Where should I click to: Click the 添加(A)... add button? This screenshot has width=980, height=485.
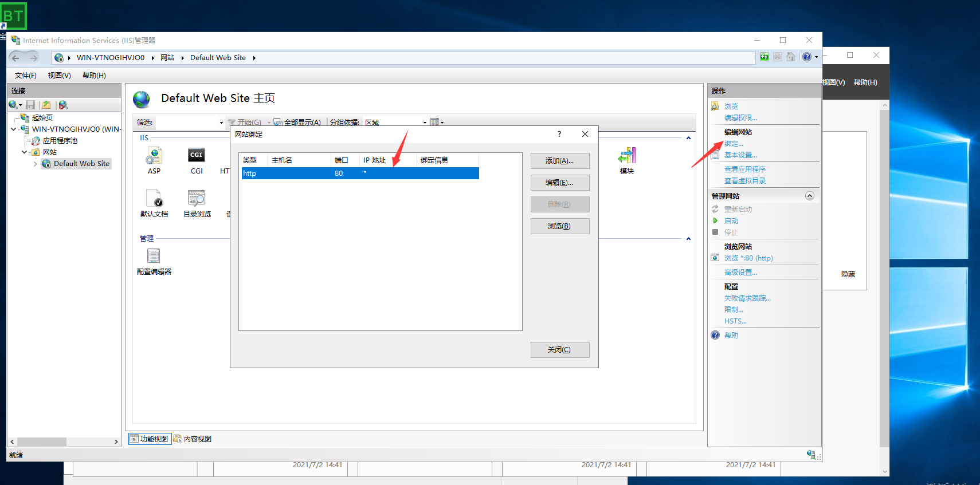pos(560,161)
